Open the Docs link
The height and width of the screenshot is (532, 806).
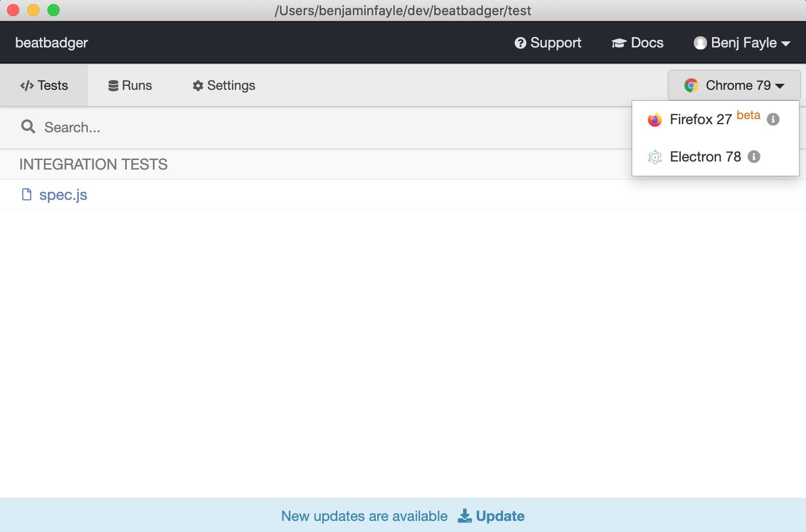(x=637, y=43)
